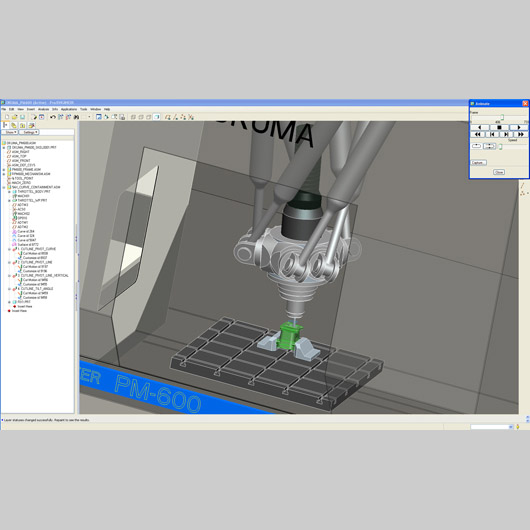Open the Analysis menu
Screen dimensions: 530x530
click(x=43, y=109)
